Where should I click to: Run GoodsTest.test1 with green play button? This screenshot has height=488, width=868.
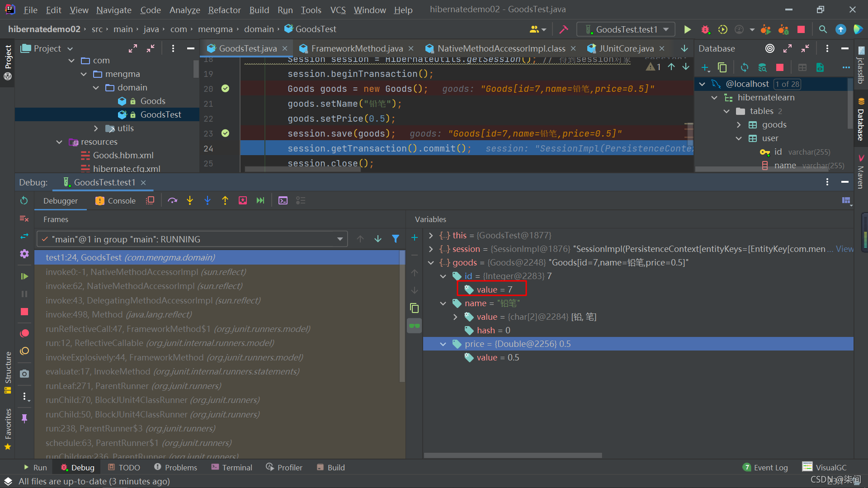coord(687,29)
